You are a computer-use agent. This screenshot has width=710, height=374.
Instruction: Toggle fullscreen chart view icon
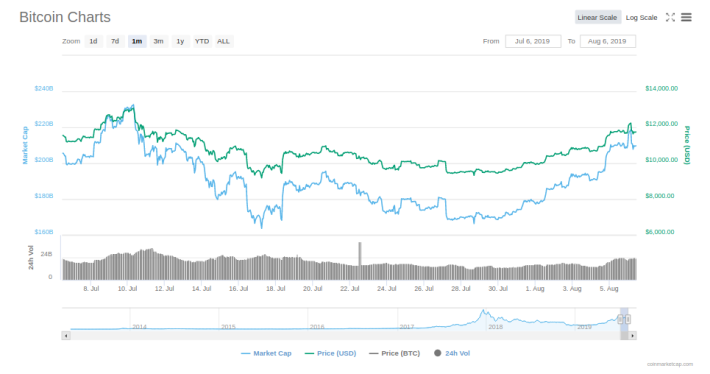670,17
